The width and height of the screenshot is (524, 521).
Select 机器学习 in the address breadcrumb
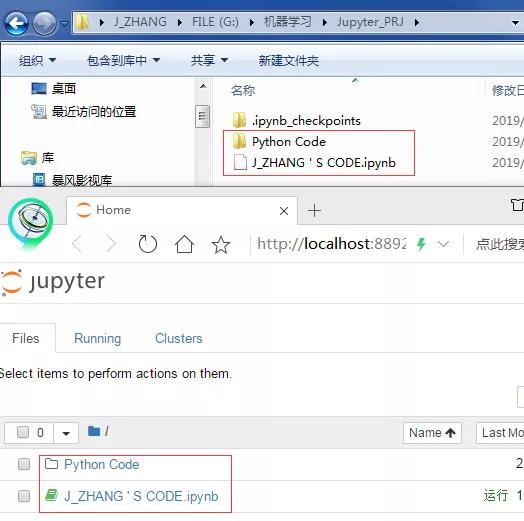coord(287,22)
